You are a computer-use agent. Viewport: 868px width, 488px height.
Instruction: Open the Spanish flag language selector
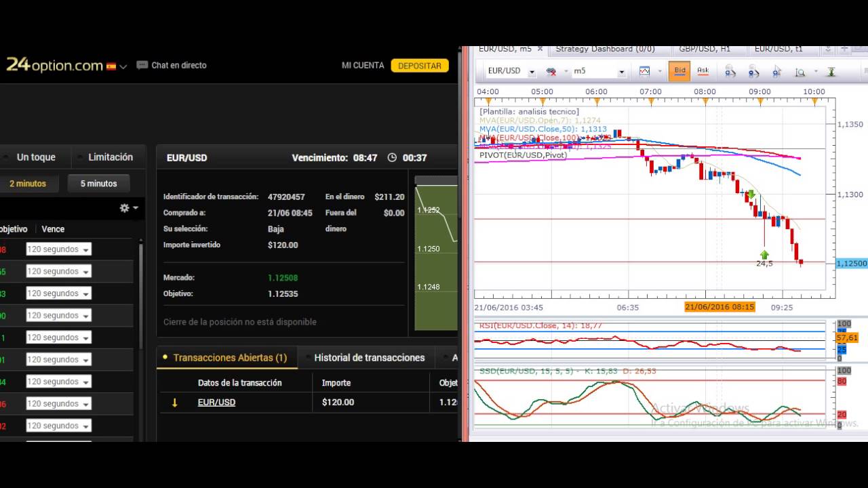click(116, 66)
